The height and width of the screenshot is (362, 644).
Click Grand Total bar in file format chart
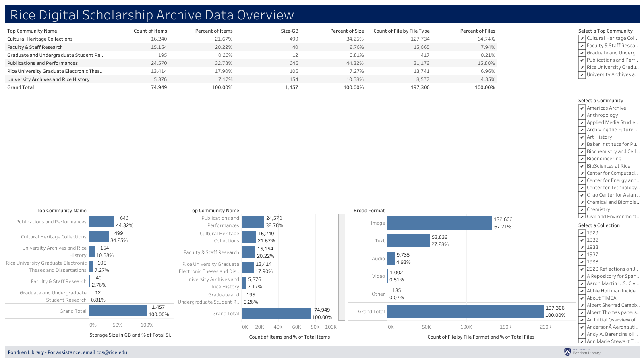point(466,312)
